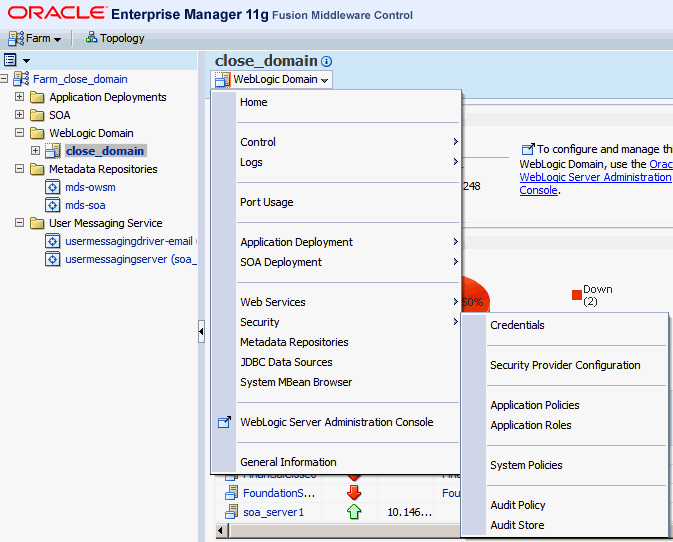Image resolution: width=673 pixels, height=542 pixels.
Task: Click the WebLogic Domain folder icon in tree
Action: tap(37, 133)
